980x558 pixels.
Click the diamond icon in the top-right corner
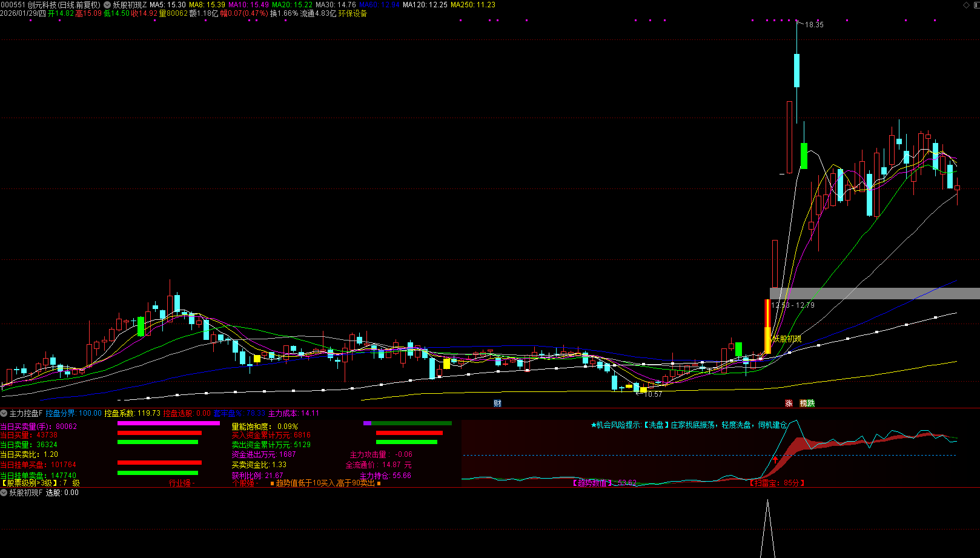point(966,5)
